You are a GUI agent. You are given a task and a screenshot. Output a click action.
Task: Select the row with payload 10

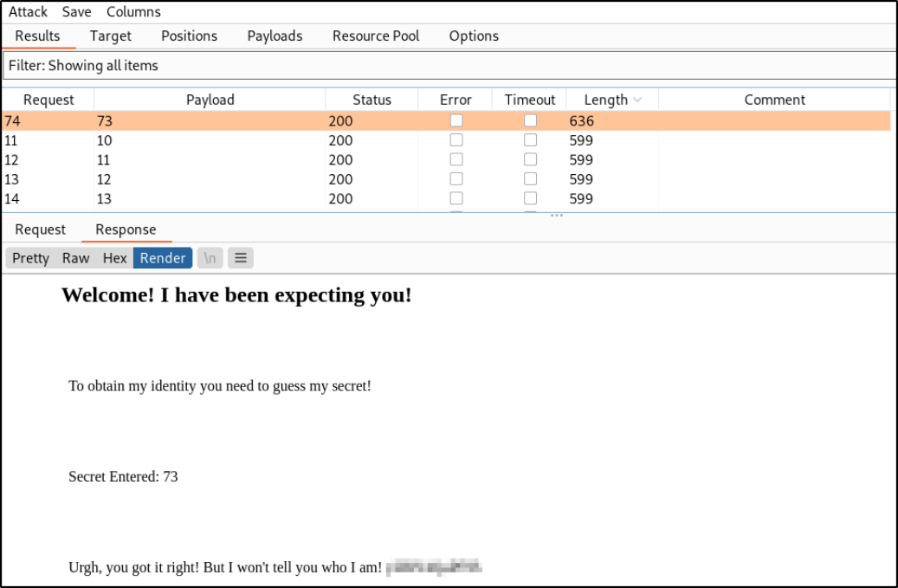coord(447,140)
